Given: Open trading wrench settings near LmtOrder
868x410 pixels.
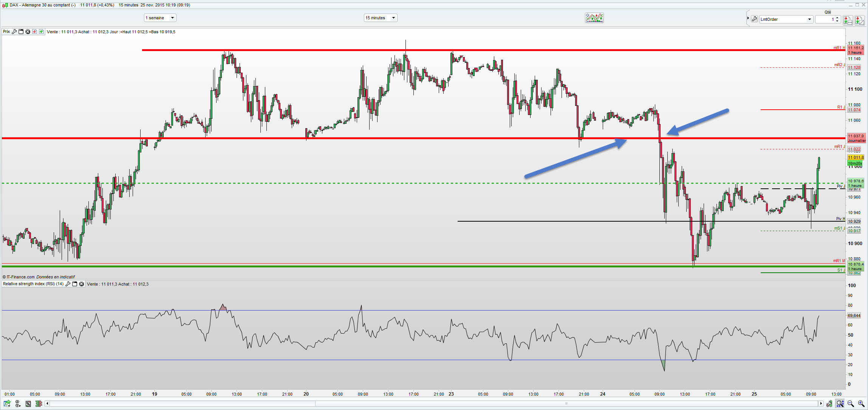Looking at the screenshot, I should (754, 19).
